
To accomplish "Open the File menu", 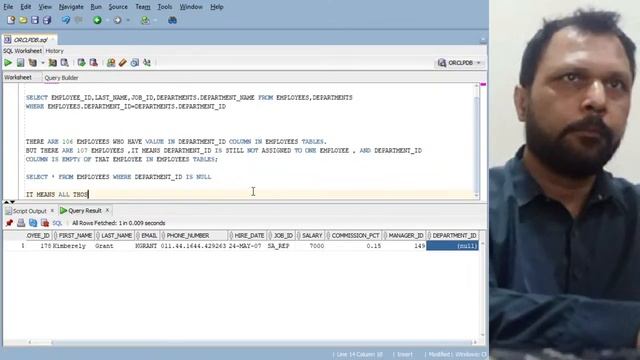I will 8,7.
